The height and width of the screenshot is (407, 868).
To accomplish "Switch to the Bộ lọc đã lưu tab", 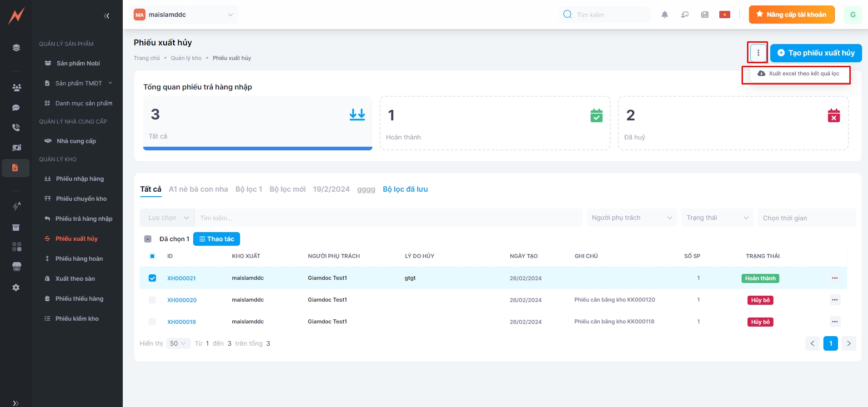I will tap(405, 189).
